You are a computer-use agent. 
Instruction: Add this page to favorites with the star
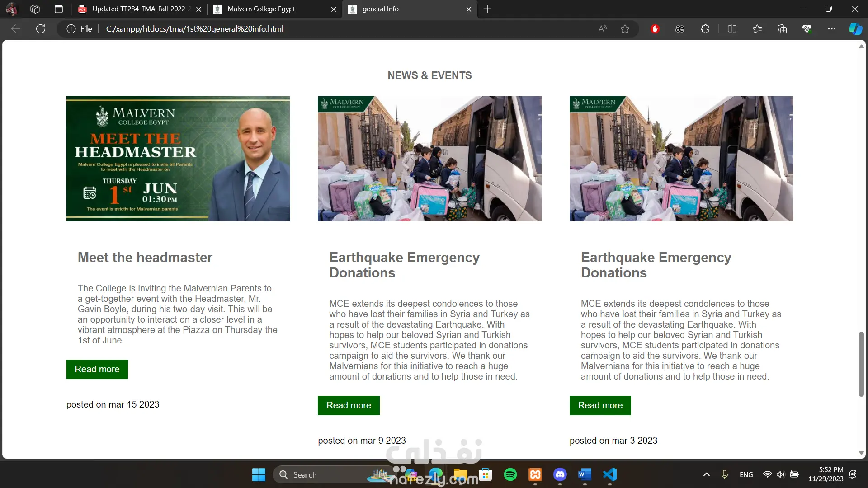point(625,29)
